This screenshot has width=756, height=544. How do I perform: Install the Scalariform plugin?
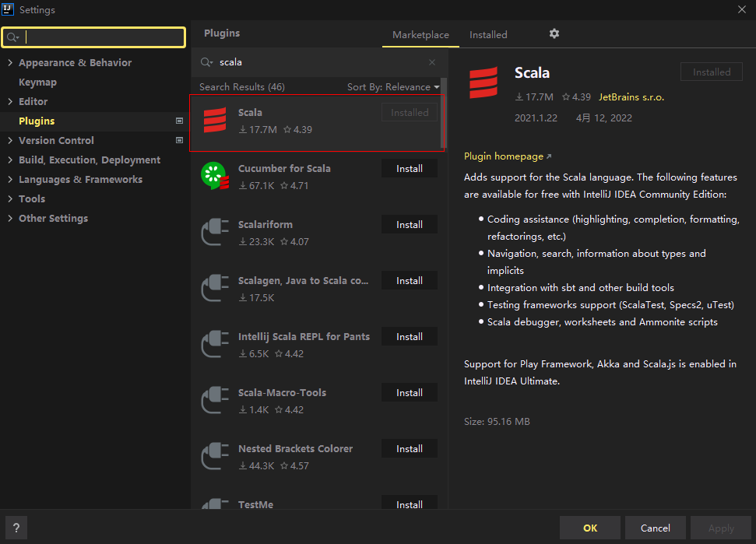pos(410,225)
